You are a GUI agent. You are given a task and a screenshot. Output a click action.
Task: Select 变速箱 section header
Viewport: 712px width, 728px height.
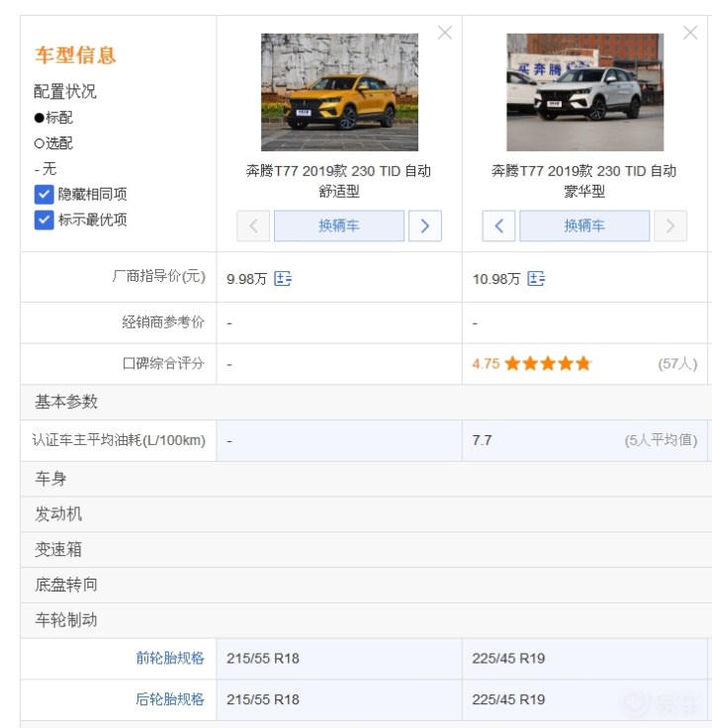tap(367, 549)
